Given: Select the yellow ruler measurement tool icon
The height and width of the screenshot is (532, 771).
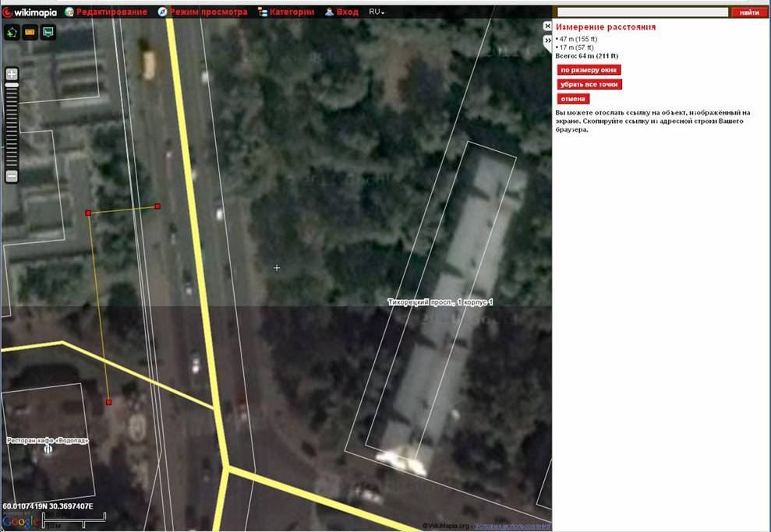Looking at the screenshot, I should point(30,33).
